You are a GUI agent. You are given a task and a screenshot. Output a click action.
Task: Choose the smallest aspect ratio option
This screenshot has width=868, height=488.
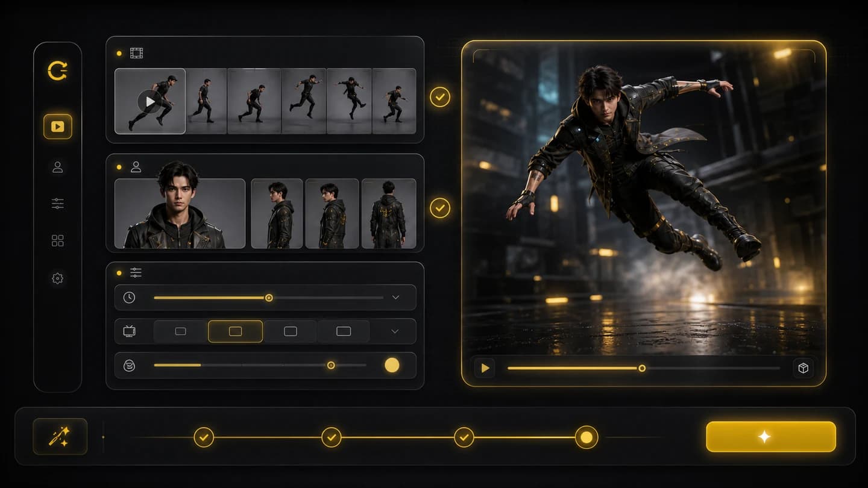pos(181,331)
